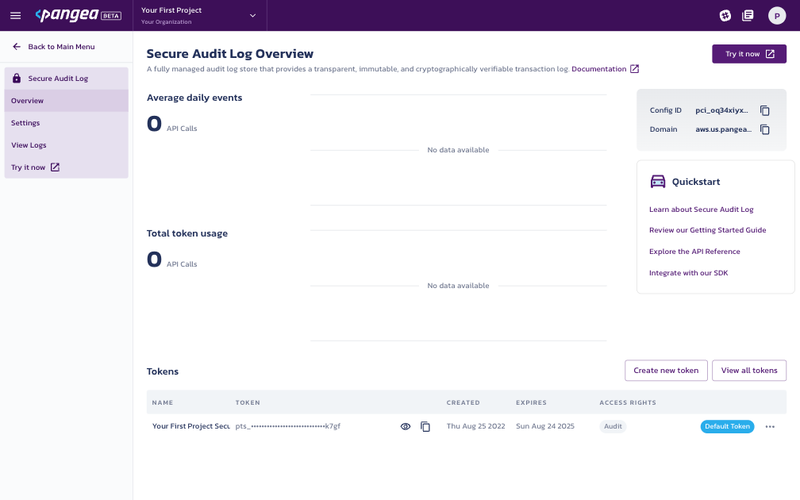The width and height of the screenshot is (800, 500).
Task: Copy the Config ID value
Action: 765,111
